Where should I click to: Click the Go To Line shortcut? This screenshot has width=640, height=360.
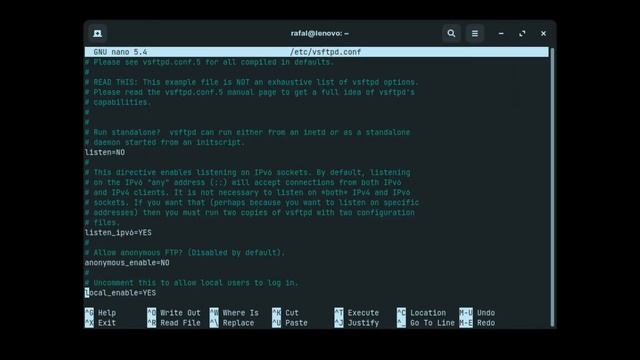point(426,323)
